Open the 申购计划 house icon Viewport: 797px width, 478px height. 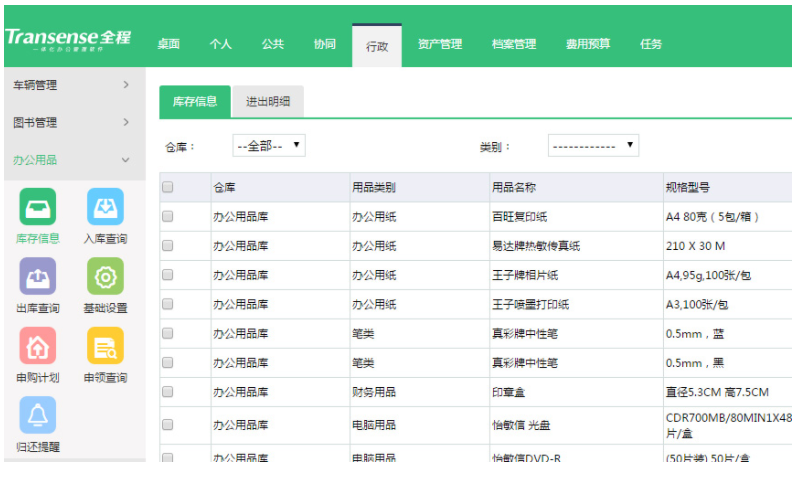tap(38, 346)
